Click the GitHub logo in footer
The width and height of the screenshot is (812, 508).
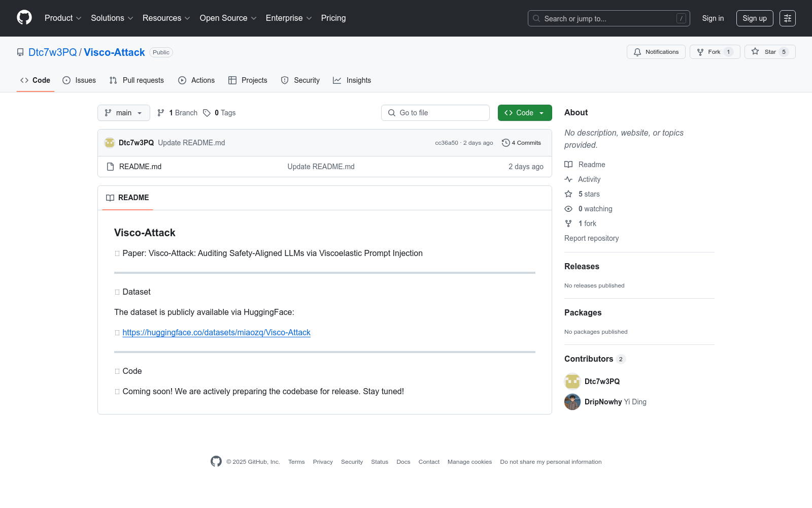(216, 461)
